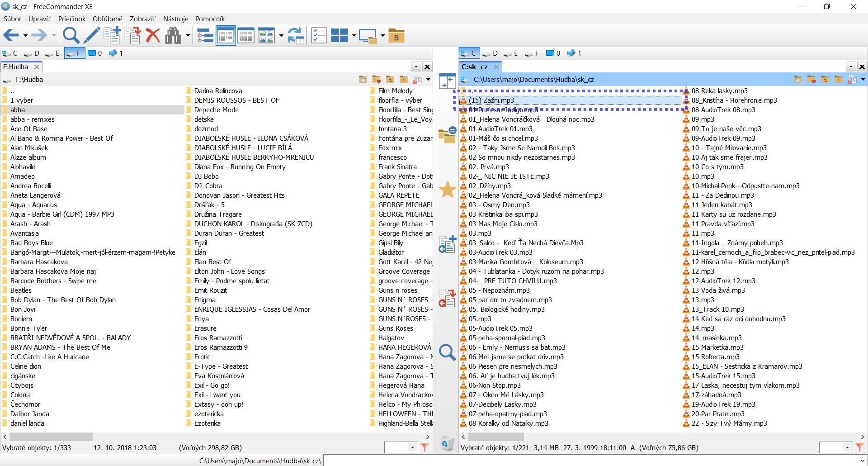The width and height of the screenshot is (868, 466).
Task: Open the desktop folder dropdown arrow
Action: point(382,36)
